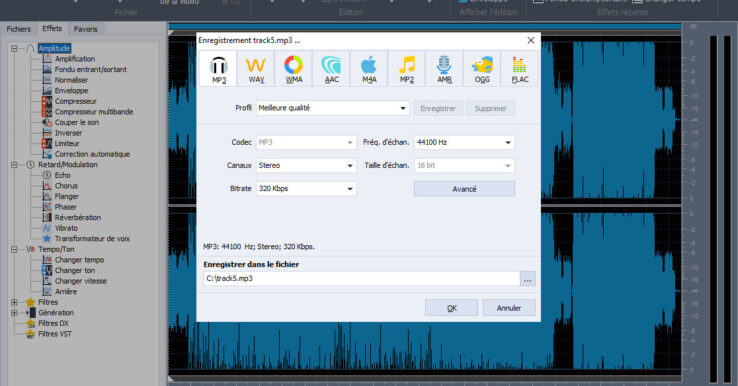Click the Vibrato effect icon

pos(47,228)
